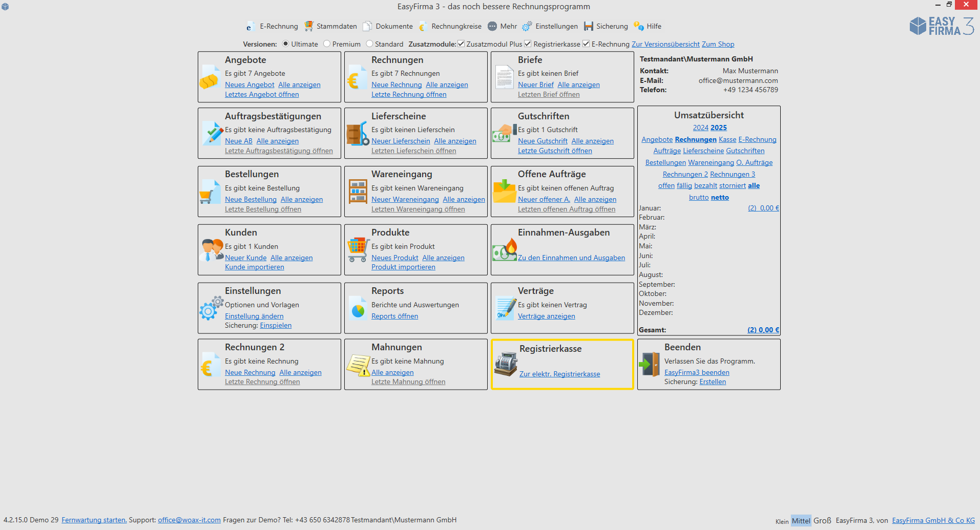The height and width of the screenshot is (530, 980).
Task: Click Neue Gutschrift link
Action: coord(543,141)
